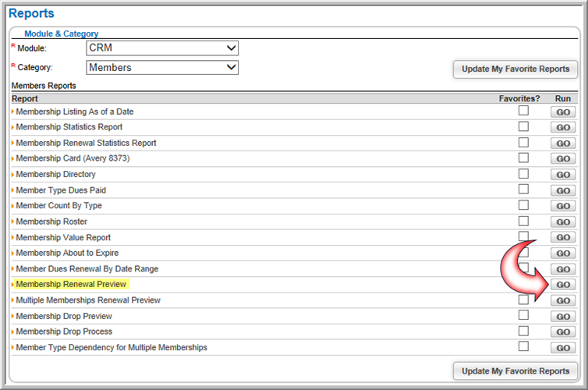Open the Membership Value Report link
The image size is (588, 390).
[x=63, y=237]
